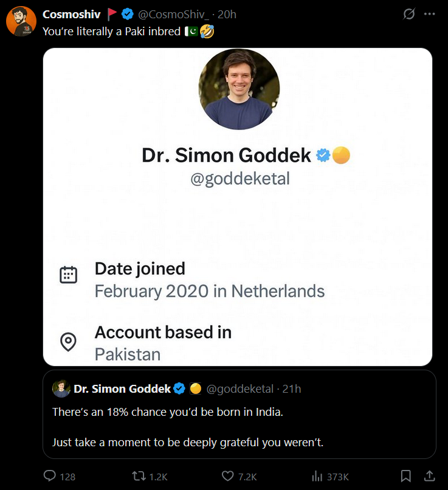Click Cosmoshiv's blue verified badge
This screenshot has height=490, width=448.
pyautogui.click(x=128, y=14)
